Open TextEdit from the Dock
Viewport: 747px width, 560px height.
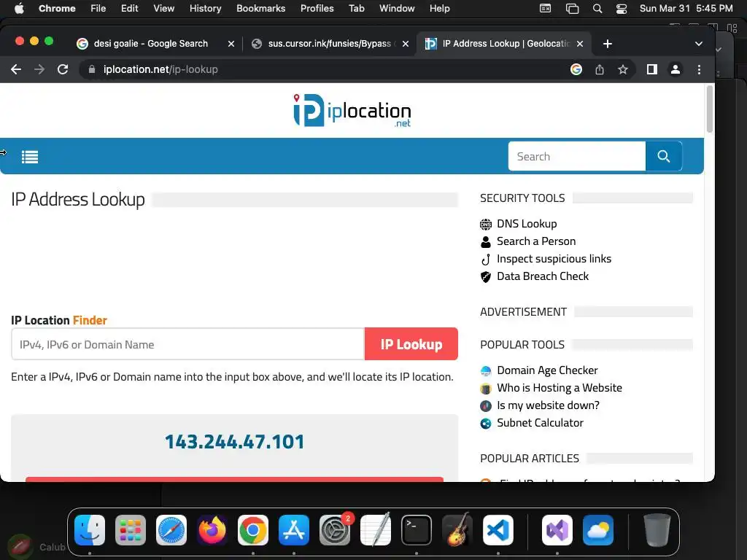click(376, 530)
